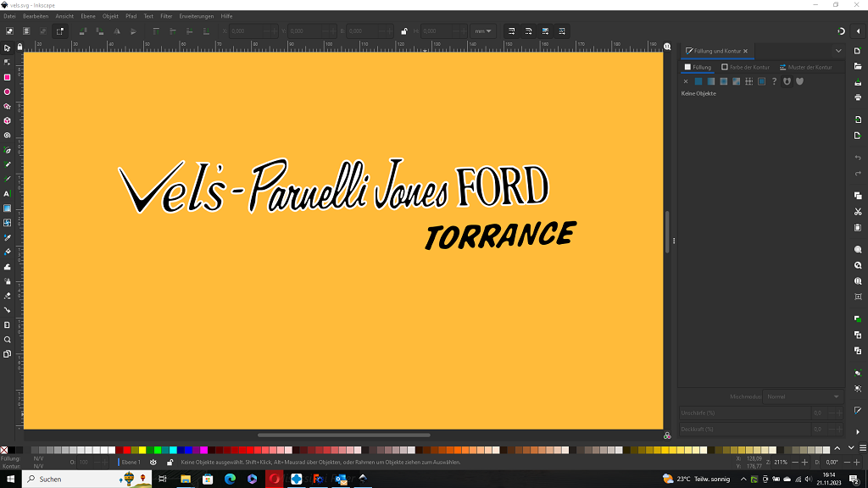Choose the Text tool
The width and height of the screenshot is (868, 488).
point(7,193)
